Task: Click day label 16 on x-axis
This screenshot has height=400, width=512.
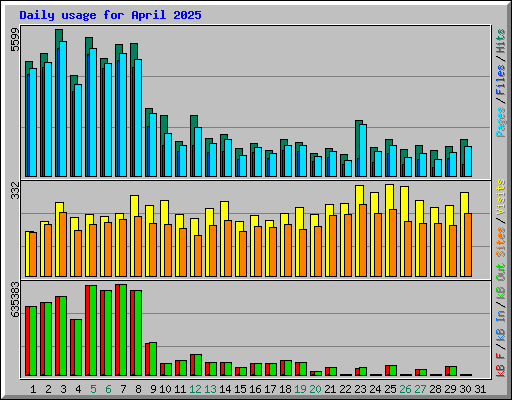Action: [255, 389]
